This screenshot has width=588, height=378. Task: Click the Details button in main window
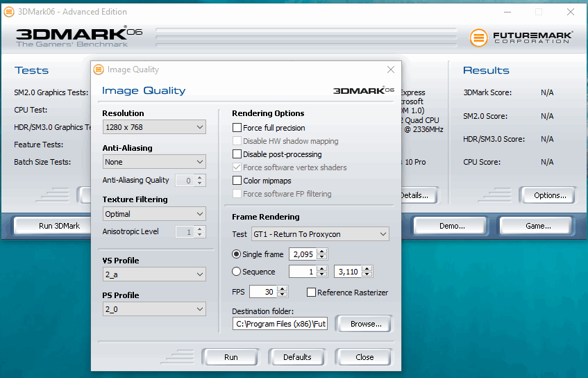coord(419,195)
